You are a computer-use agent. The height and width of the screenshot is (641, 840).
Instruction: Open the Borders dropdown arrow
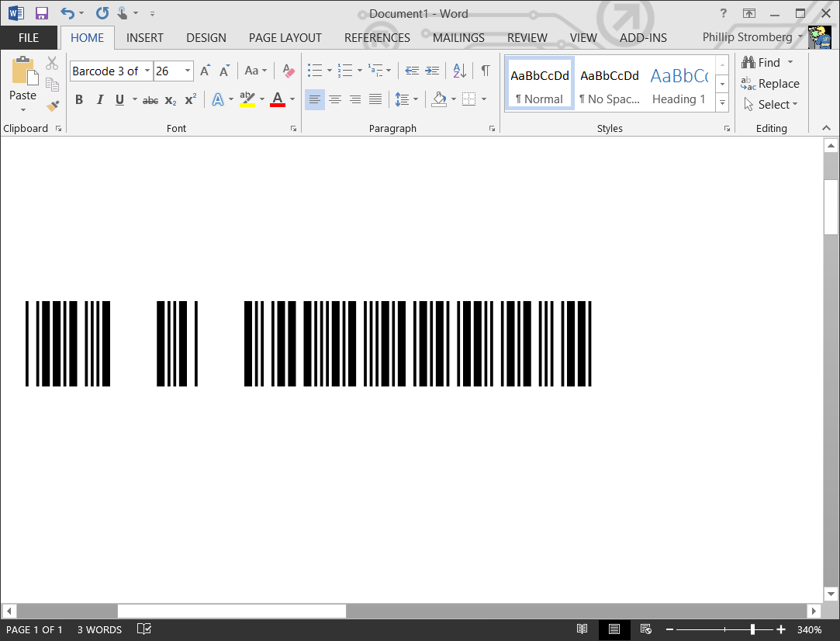tap(484, 99)
